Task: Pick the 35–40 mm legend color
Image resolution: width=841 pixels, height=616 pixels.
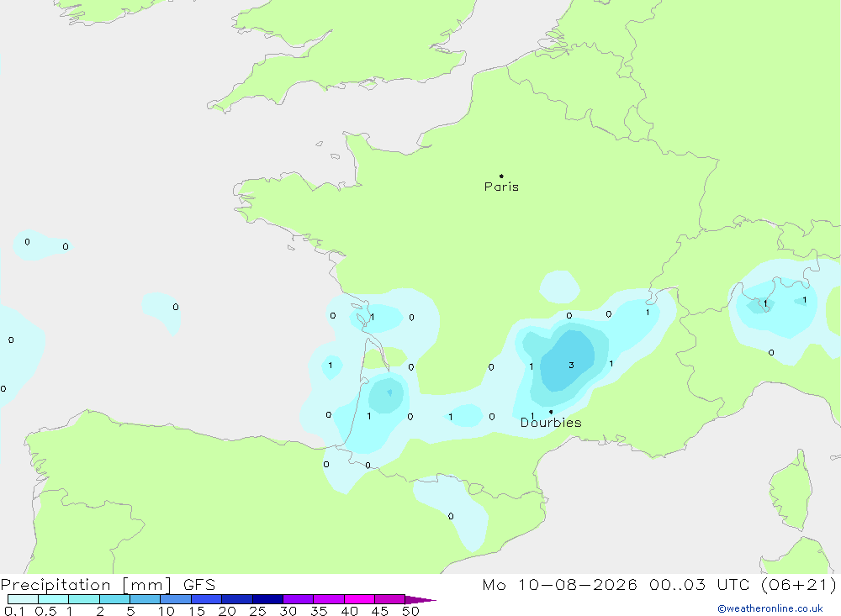Action: 329,599
